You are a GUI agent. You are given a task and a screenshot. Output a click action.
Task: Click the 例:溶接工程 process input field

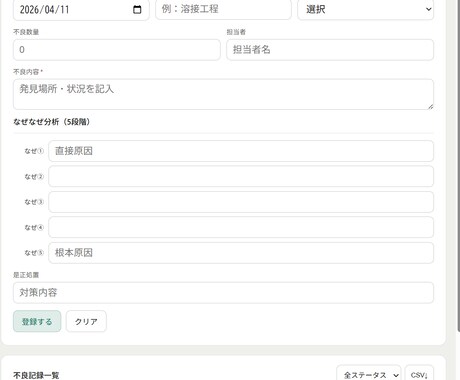click(223, 9)
